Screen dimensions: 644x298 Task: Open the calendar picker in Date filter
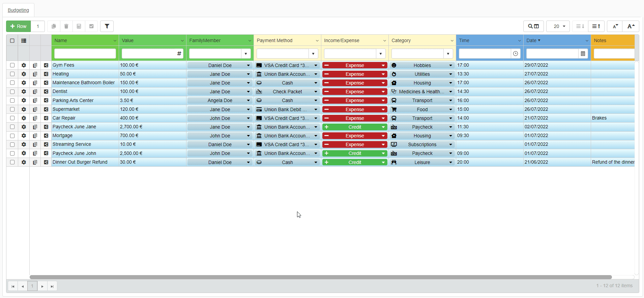583,54
